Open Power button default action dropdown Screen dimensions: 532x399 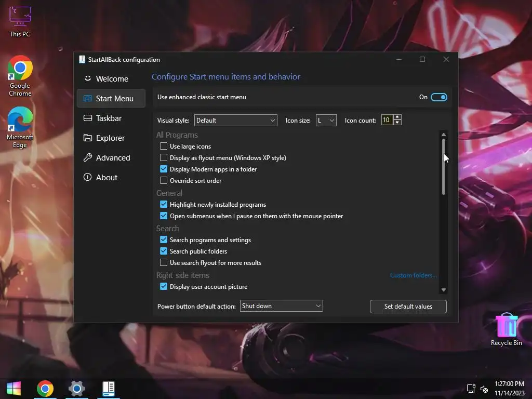tap(281, 306)
